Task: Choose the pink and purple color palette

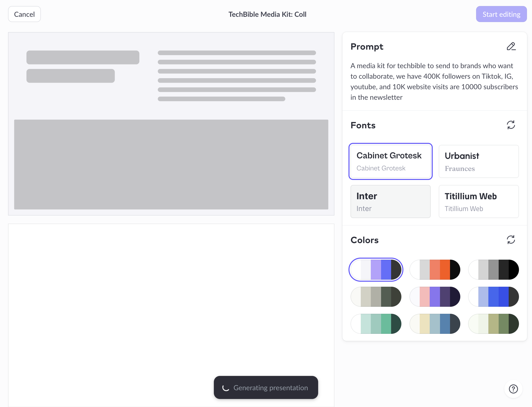Action: [435, 297]
